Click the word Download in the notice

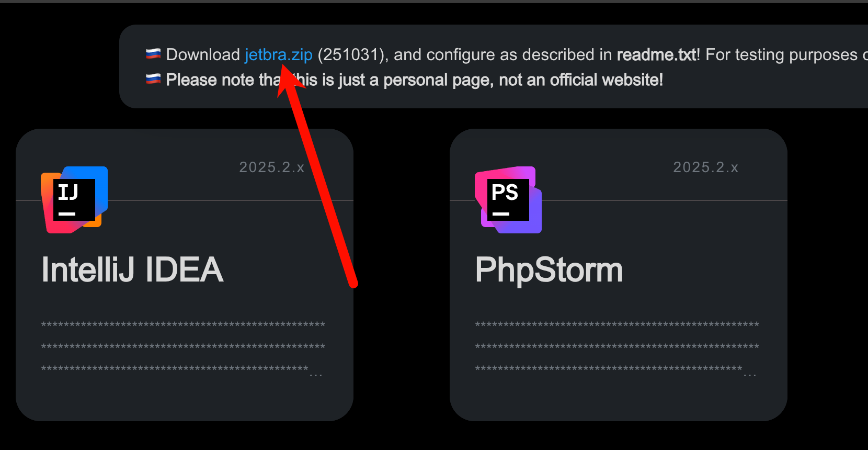coord(203,55)
